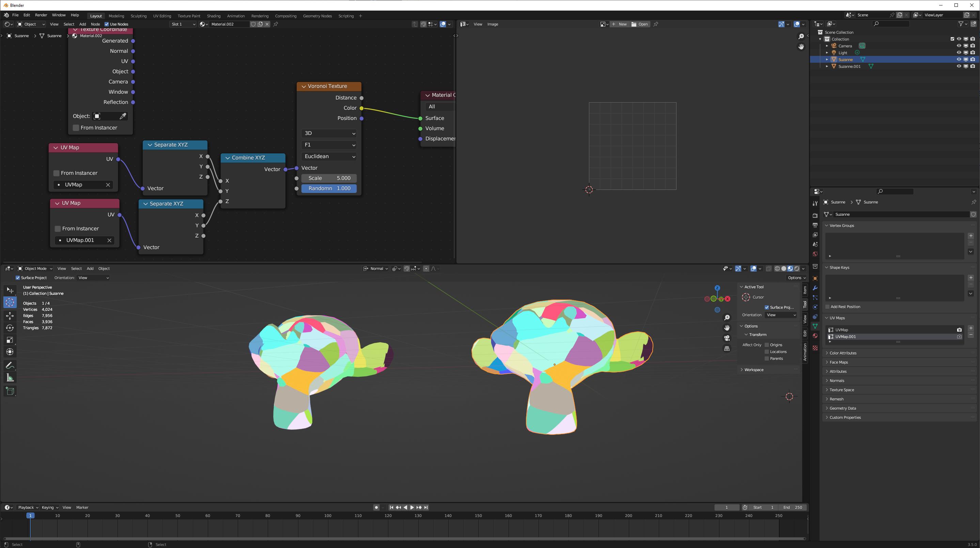This screenshot has height=548, width=980.
Task: Click Open image button
Action: [640, 24]
